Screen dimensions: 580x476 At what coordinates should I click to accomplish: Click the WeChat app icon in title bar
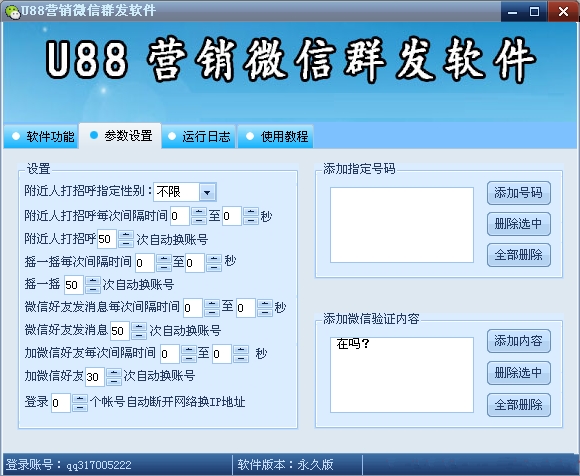click(x=13, y=11)
